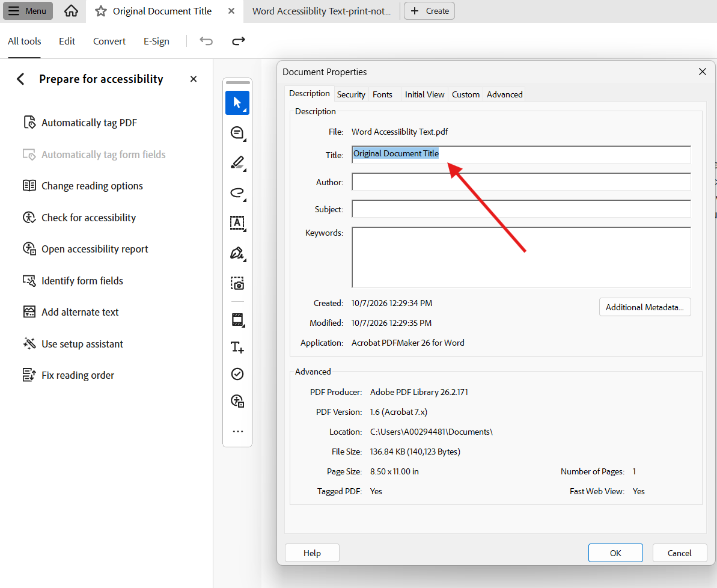Switch to the Description tab
This screenshot has width=717, height=588.
click(309, 93)
